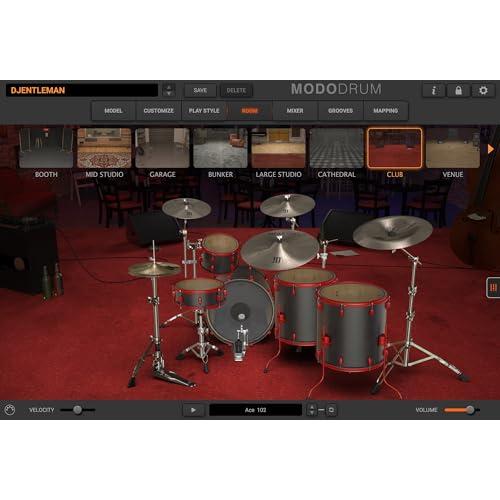Open the side panel handle on right edge

[493, 287]
